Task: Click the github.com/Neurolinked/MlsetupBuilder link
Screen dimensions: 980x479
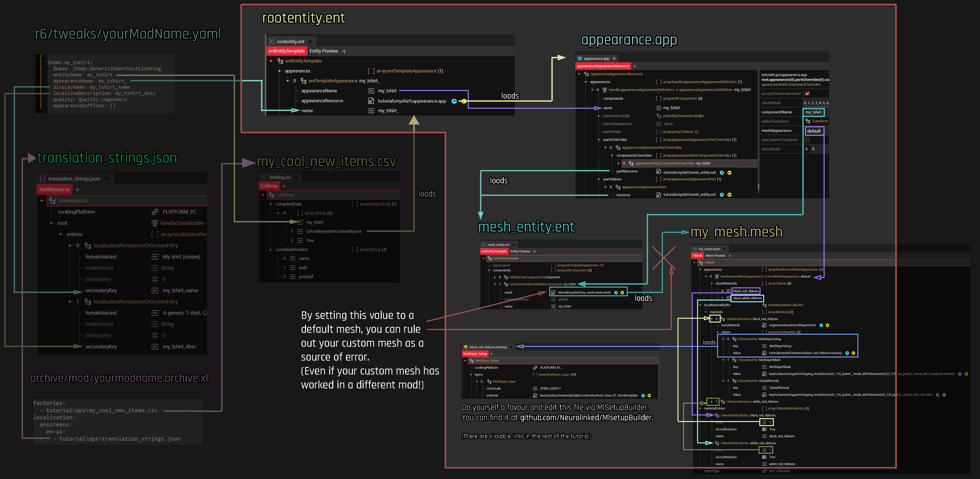Action: [x=586, y=418]
